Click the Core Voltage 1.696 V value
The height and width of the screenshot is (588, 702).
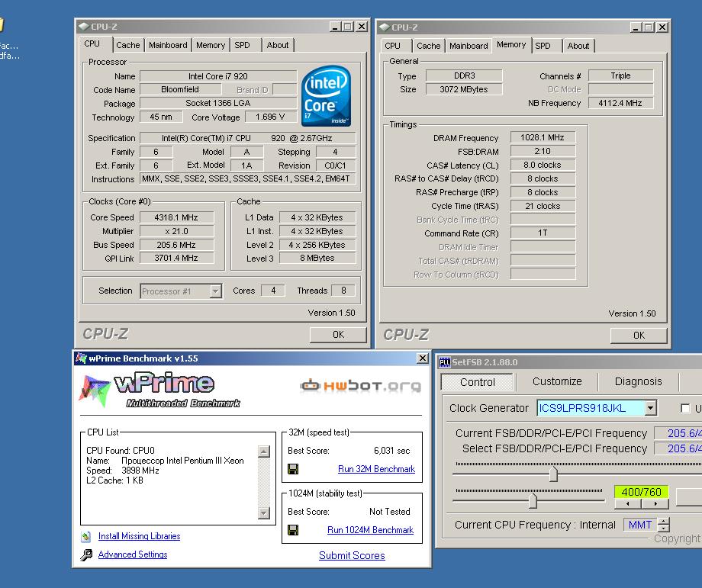coord(270,117)
